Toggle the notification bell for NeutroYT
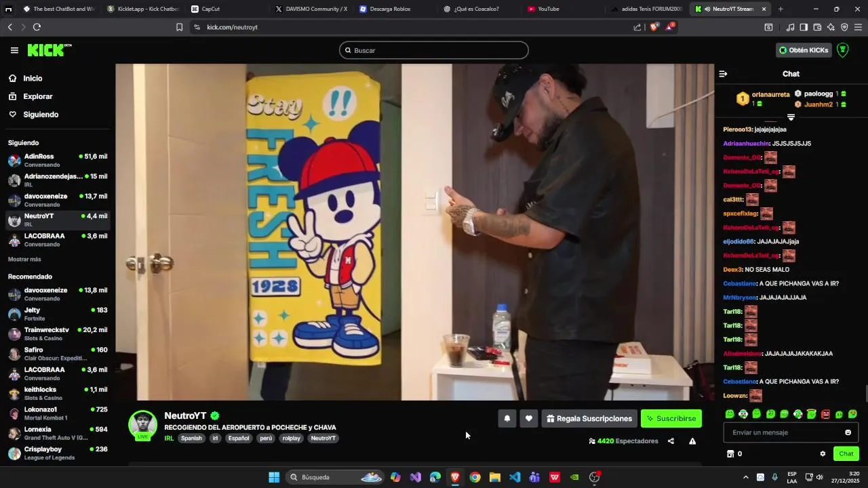868x488 pixels. (507, 419)
